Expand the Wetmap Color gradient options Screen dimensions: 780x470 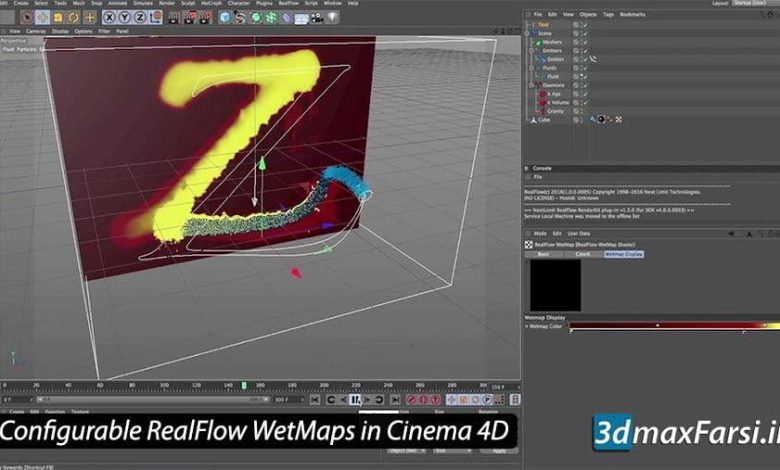[526, 326]
